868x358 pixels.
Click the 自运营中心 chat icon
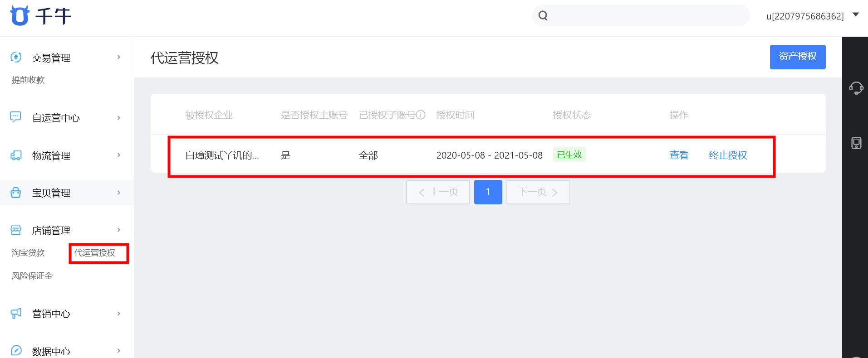[16, 117]
